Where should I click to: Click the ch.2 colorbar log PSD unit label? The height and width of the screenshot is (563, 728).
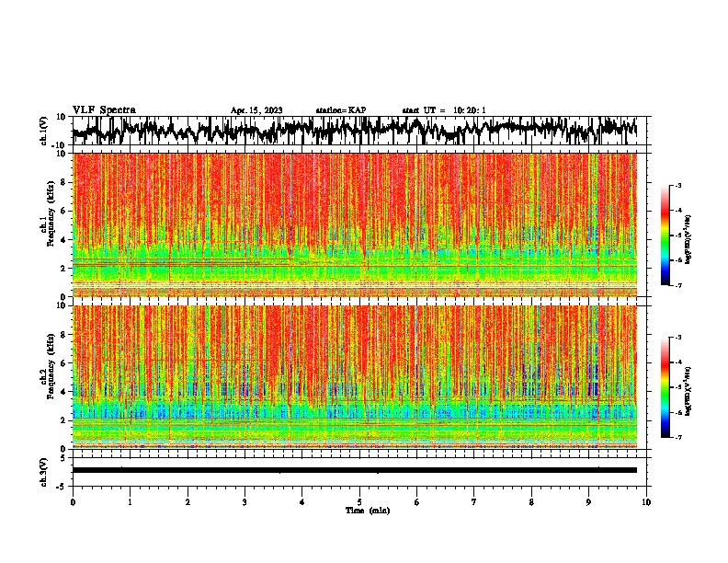tap(688, 392)
